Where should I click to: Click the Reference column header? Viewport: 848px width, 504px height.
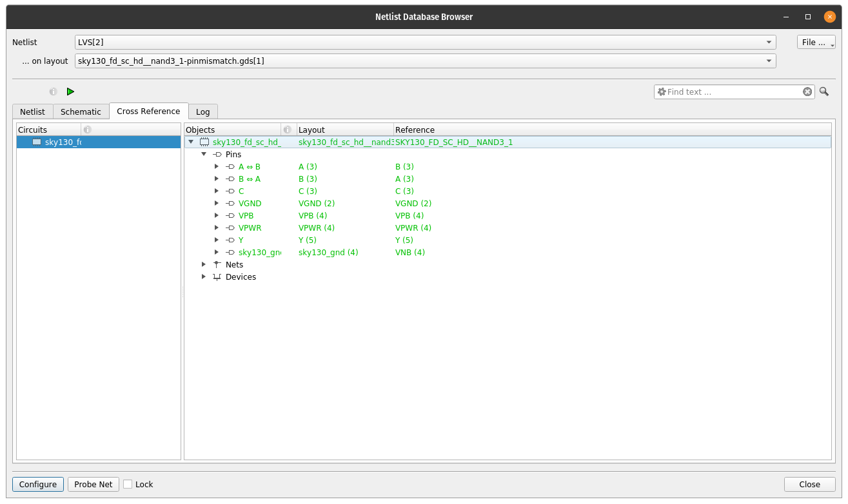coord(612,130)
